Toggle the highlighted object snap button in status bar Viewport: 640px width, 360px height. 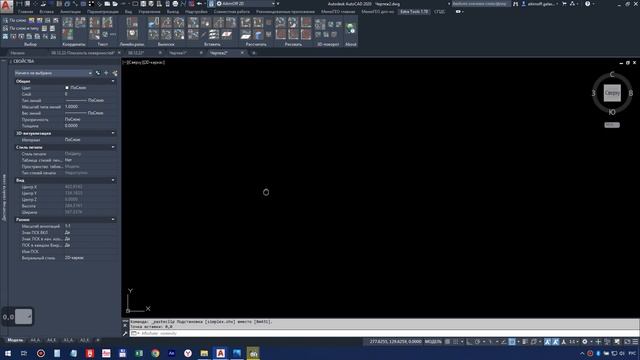click(x=512, y=342)
